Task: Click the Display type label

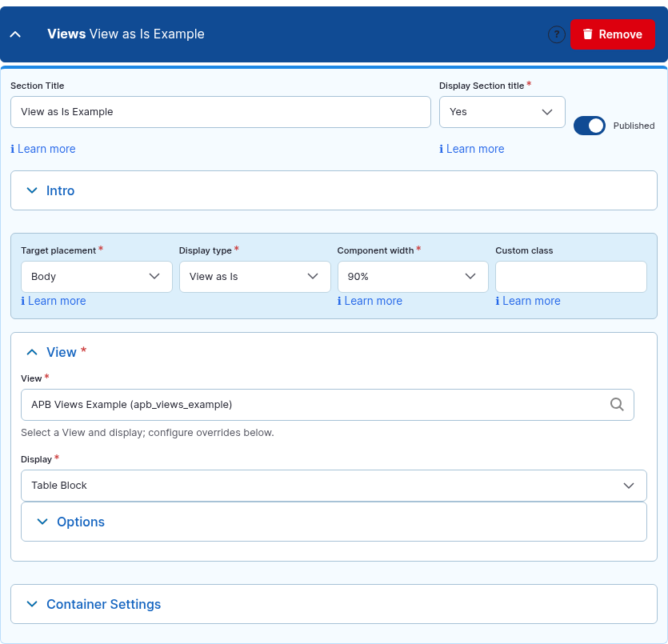Action: (x=206, y=250)
